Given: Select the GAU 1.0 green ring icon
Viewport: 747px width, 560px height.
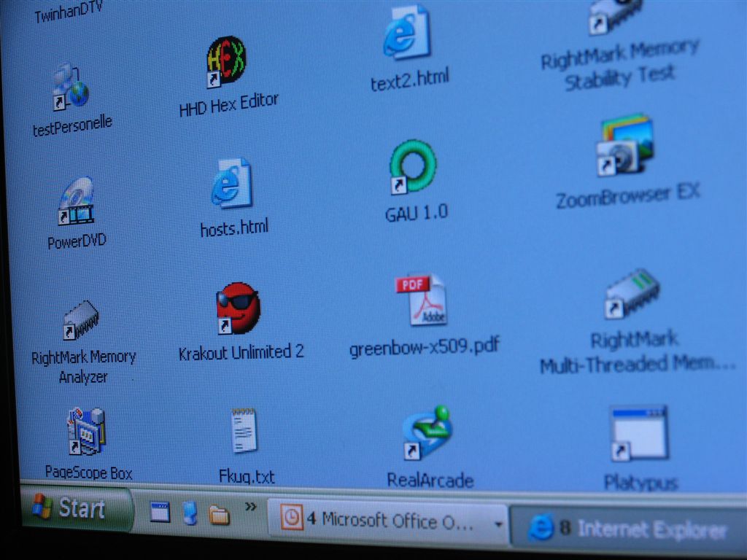Looking at the screenshot, I should pyautogui.click(x=412, y=167).
